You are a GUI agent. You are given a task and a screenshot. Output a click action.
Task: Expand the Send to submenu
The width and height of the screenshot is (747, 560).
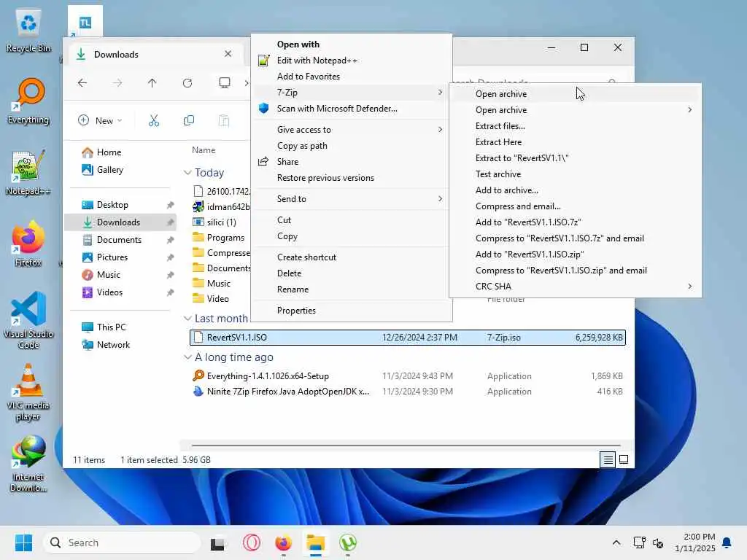[352, 198]
